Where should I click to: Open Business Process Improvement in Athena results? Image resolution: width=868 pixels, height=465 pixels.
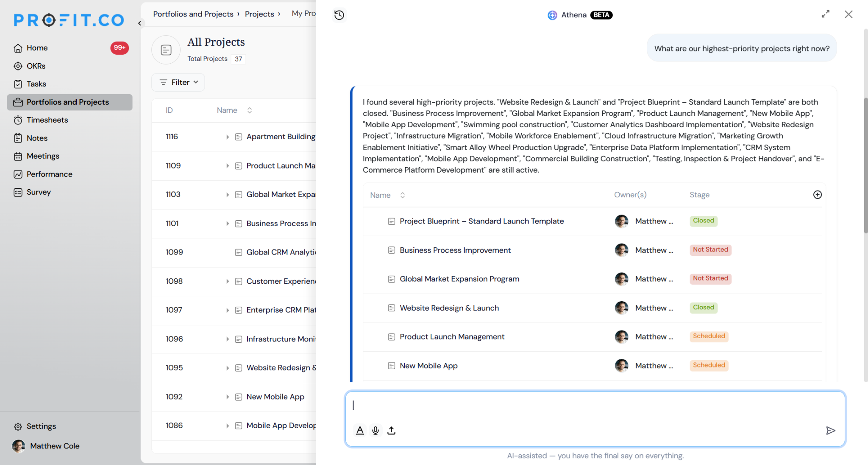(455, 250)
